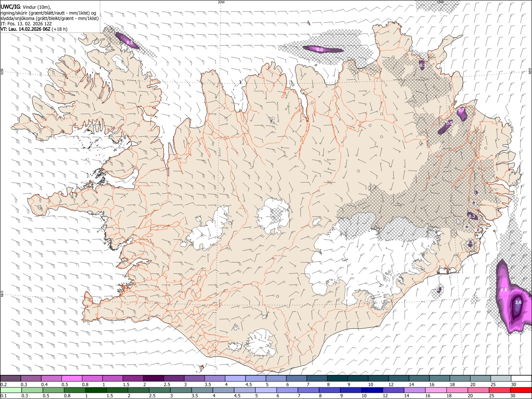
Task: Click the '15W' longitude label
Action: coord(441,2)
